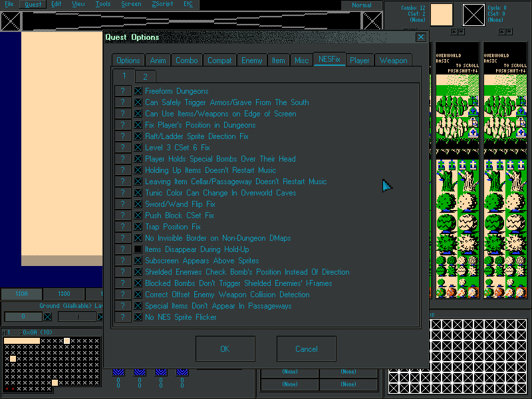Click the help button beside Freeform Dungeons
Screen dimensions: 532x399
pos(122,91)
